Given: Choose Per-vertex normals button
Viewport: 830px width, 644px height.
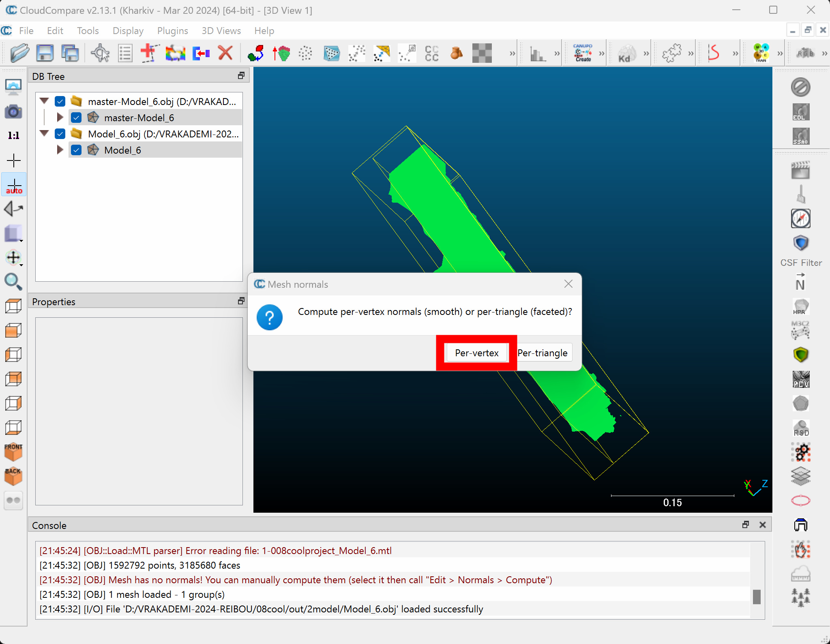Looking at the screenshot, I should [476, 353].
